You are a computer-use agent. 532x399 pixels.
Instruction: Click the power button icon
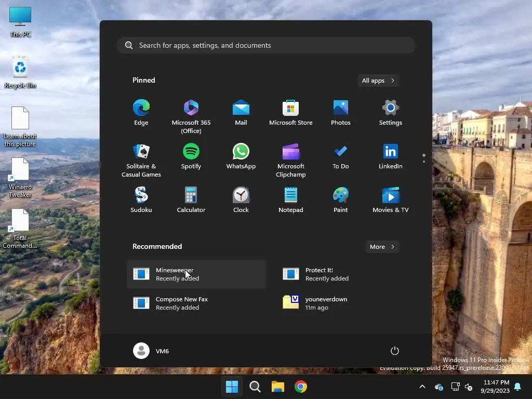(x=395, y=351)
